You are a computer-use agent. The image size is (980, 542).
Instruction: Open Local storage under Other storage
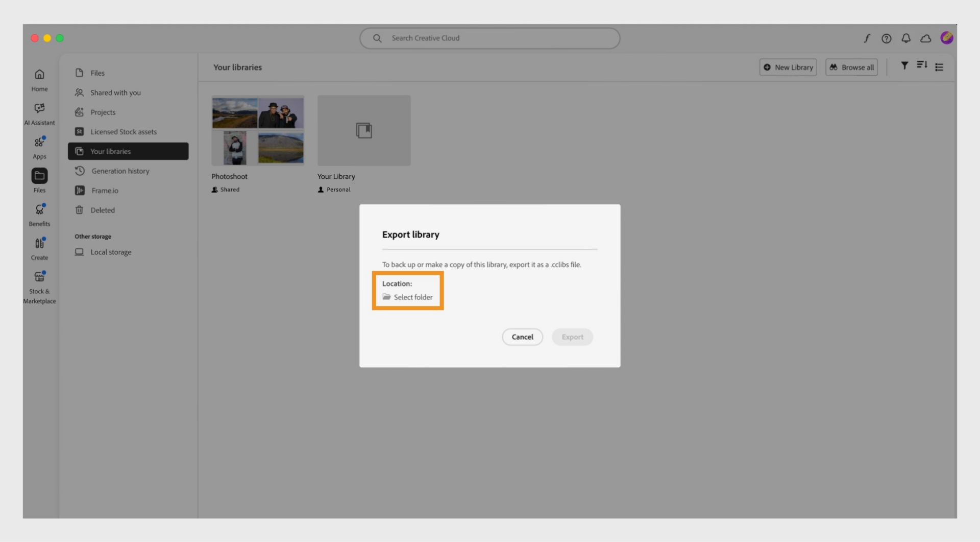pos(103,252)
